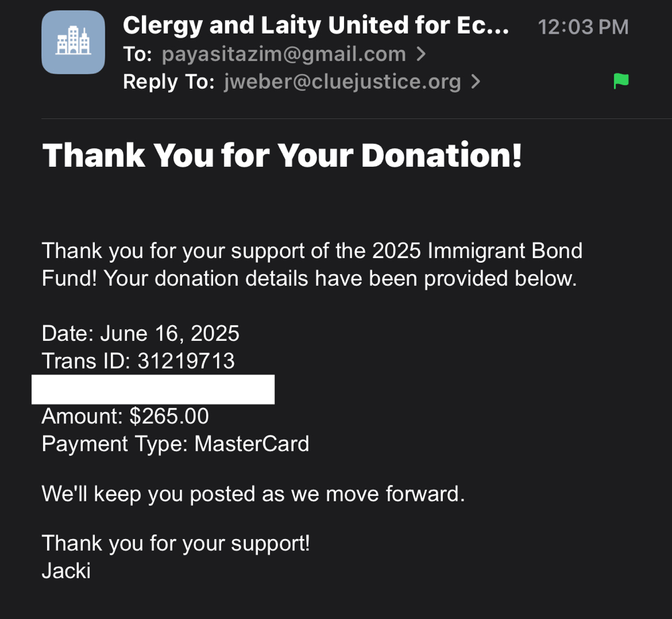
Task: Tap recipient address payasitazim@gmail.com
Action: click(x=284, y=54)
